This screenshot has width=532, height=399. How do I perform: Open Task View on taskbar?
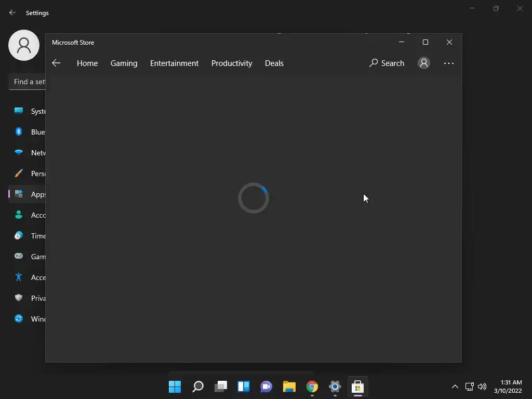tap(220, 387)
